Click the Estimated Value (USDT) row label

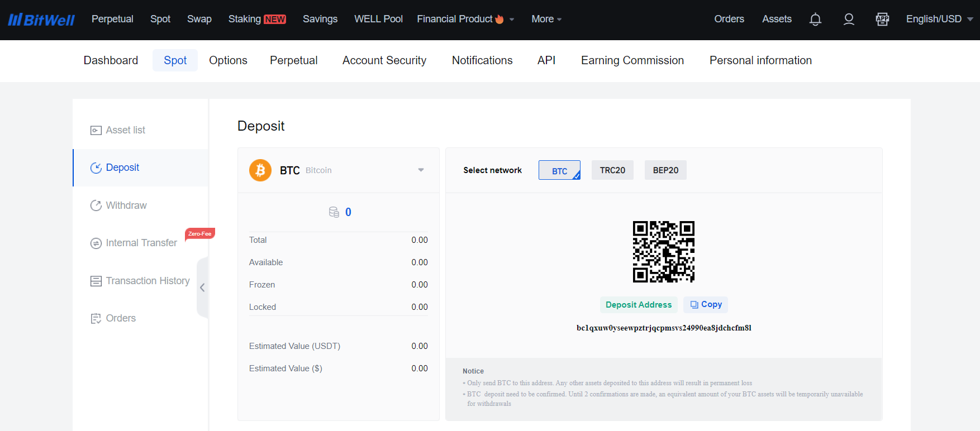click(294, 346)
